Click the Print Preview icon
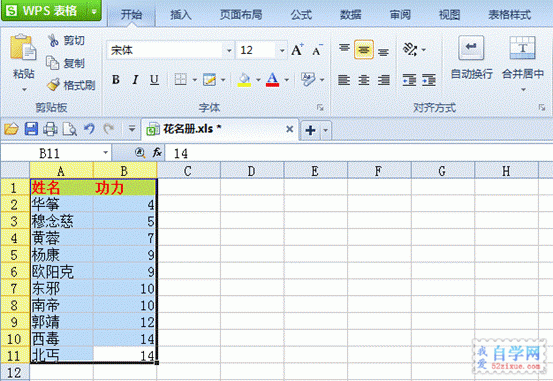This screenshot has height=381, width=553. tap(69, 129)
